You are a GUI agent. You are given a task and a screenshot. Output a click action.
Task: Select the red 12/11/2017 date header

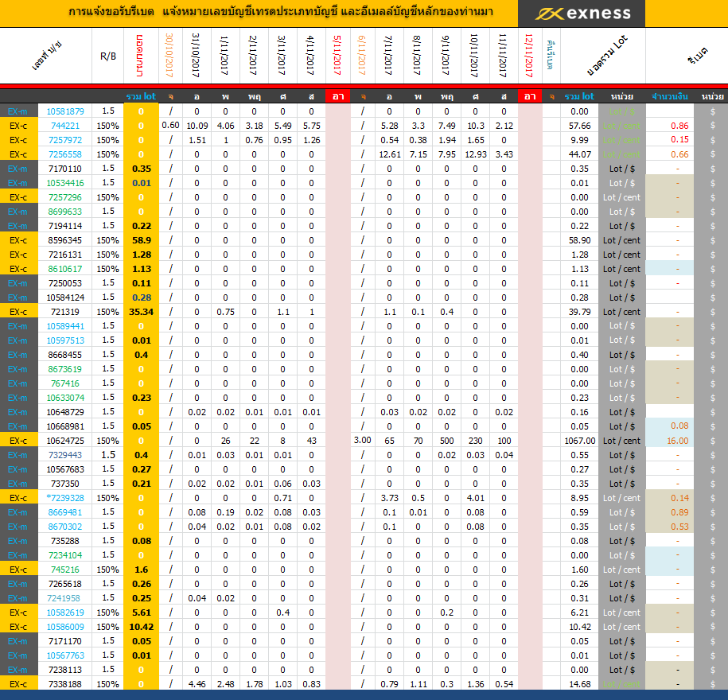tap(530, 55)
